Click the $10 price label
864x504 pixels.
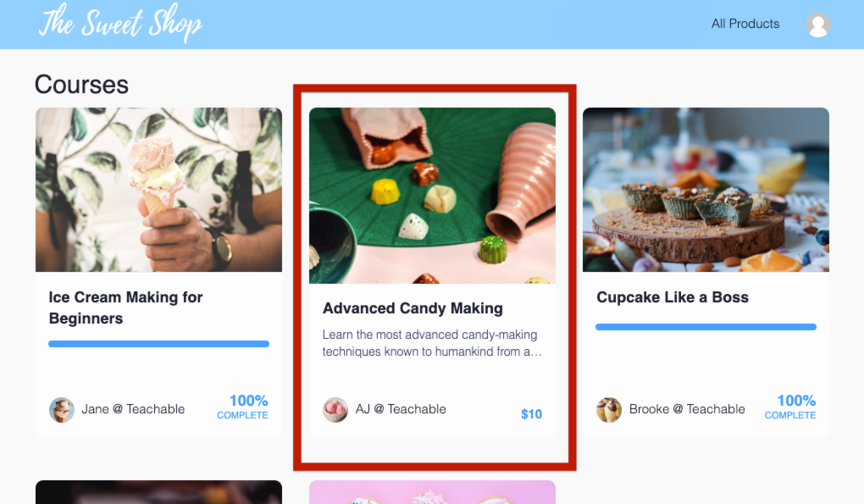coord(531,414)
